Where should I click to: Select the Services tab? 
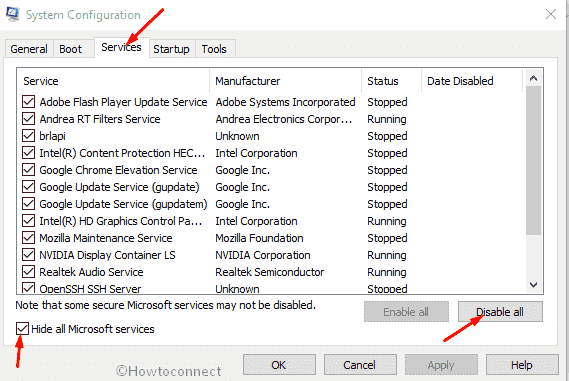(121, 47)
